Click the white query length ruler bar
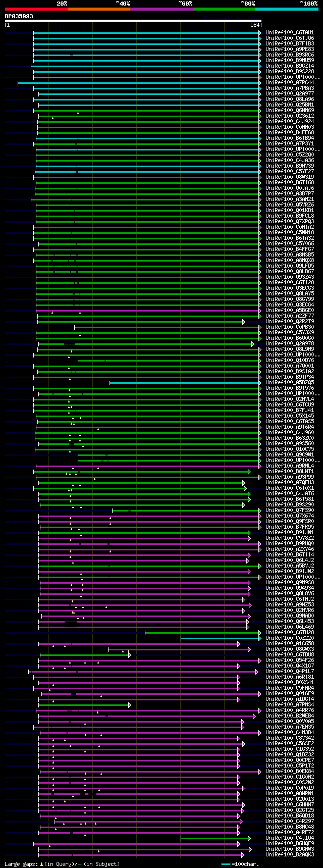The width and height of the screenshot is (323, 868). click(x=133, y=21)
